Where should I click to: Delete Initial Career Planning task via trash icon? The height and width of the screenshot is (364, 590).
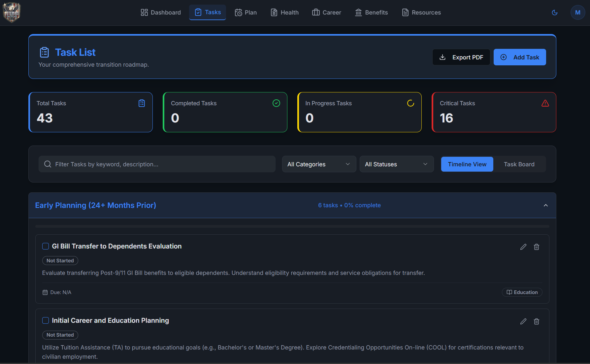click(x=537, y=321)
